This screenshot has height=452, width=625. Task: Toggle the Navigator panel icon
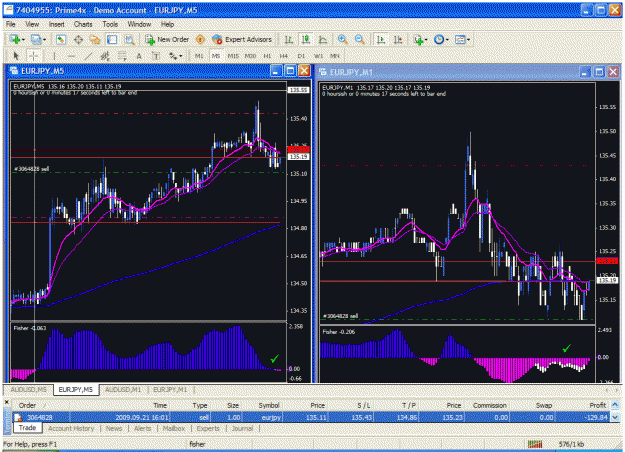click(95, 39)
